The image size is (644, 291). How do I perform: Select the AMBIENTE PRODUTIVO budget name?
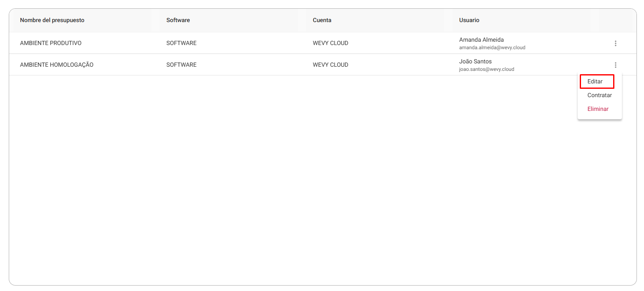(x=50, y=43)
